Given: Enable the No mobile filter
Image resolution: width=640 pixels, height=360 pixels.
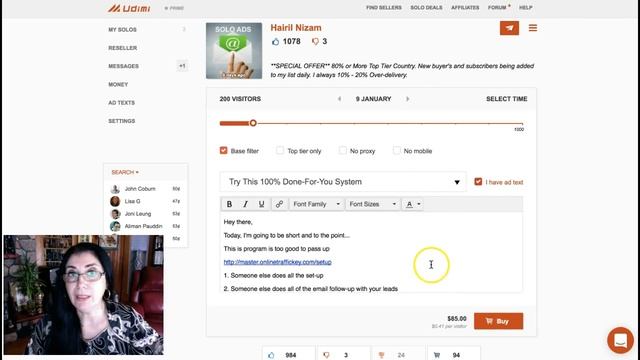Looking at the screenshot, I should [396, 150].
